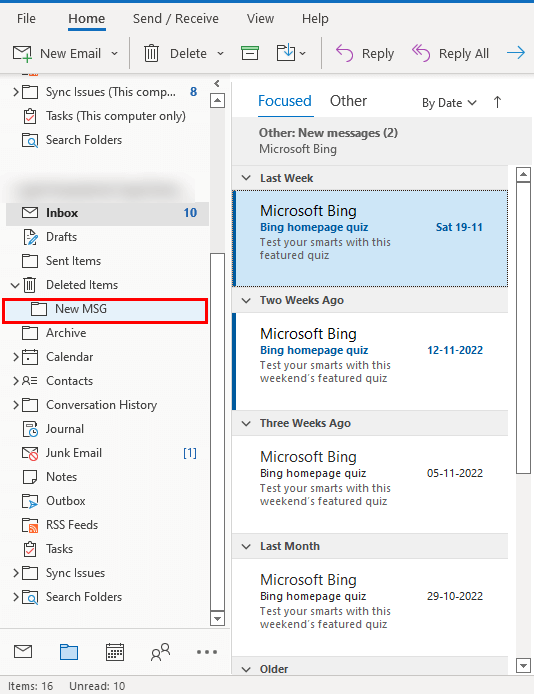The image size is (534, 694).
Task: Switch to the View tab
Action: point(260,19)
